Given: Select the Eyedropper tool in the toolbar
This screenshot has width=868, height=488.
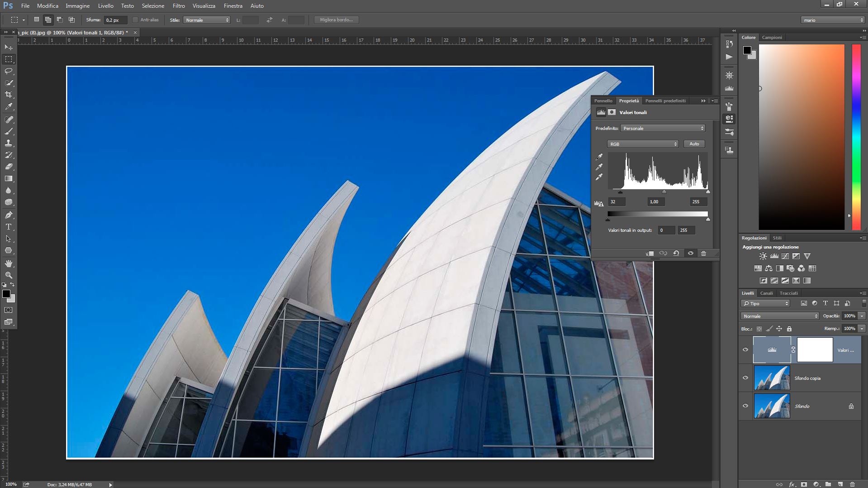Looking at the screenshot, I should point(9,107).
